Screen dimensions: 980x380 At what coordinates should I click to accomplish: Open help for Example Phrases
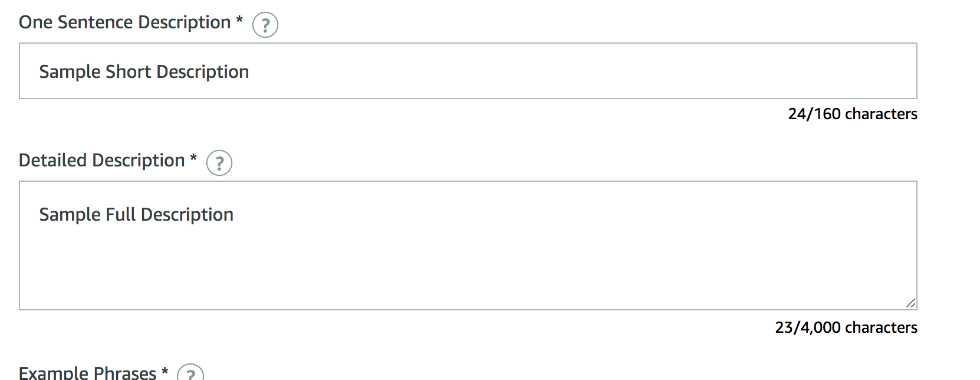tap(190, 374)
